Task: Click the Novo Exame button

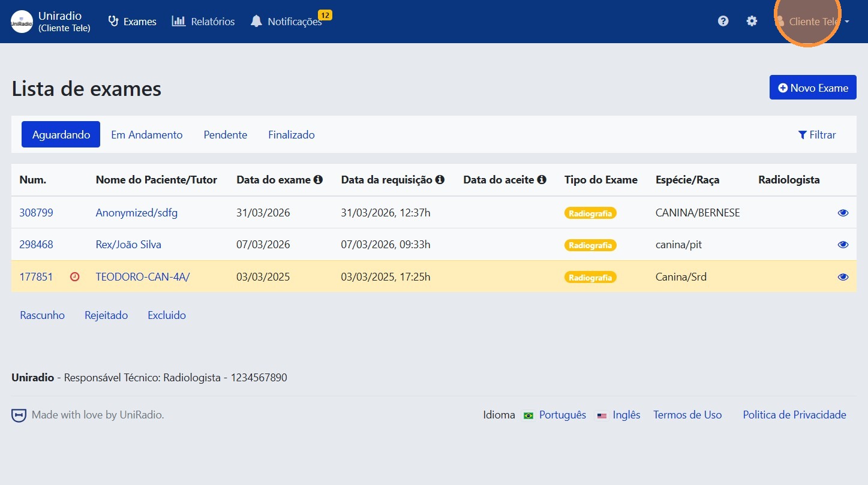Action: 812,88
